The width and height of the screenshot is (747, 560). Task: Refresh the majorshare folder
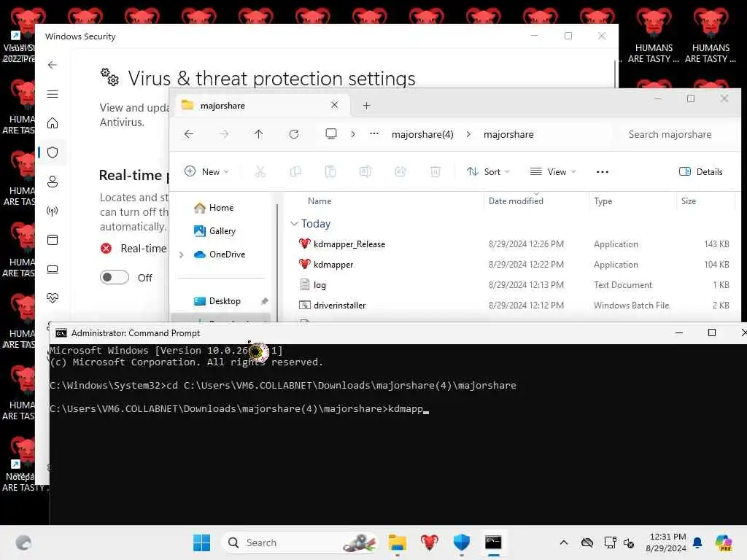[x=294, y=134]
